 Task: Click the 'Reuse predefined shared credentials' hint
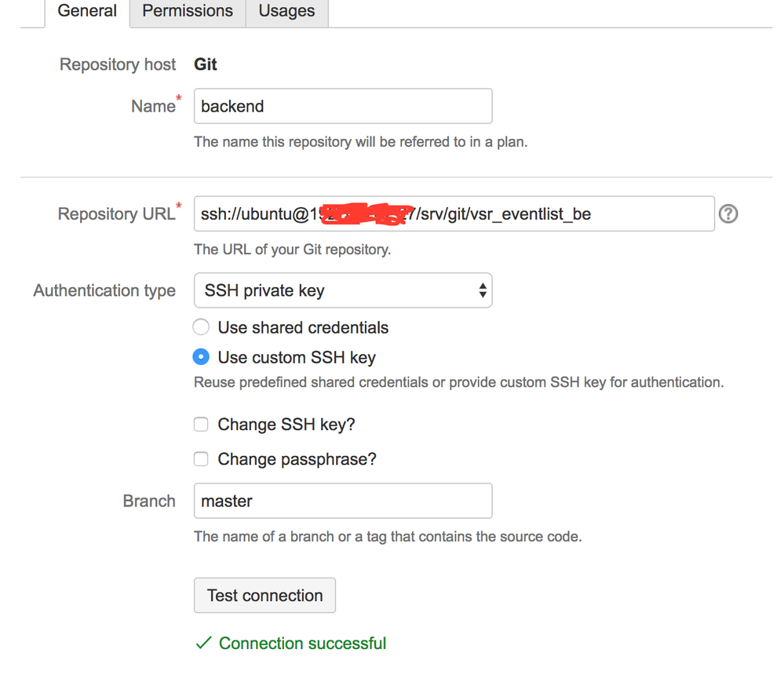click(x=459, y=382)
